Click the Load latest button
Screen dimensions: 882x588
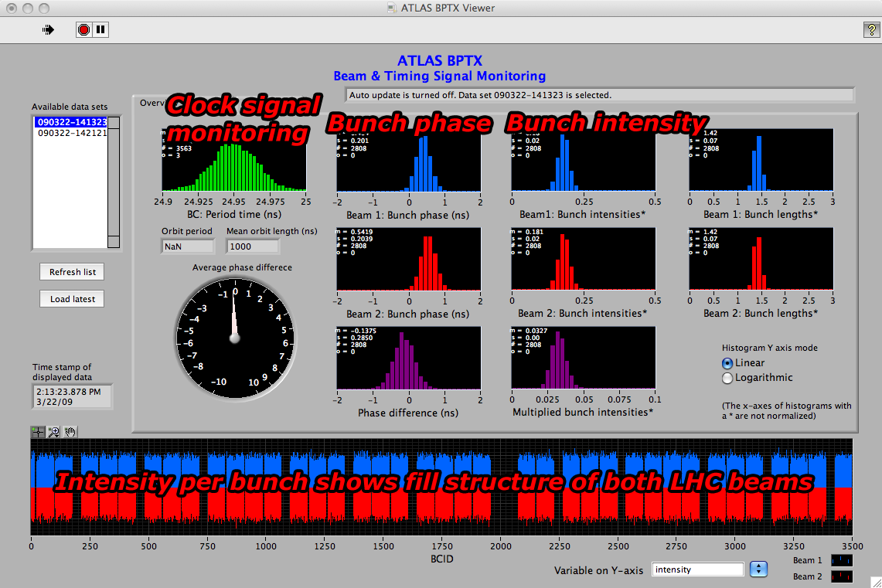pyautogui.click(x=72, y=299)
